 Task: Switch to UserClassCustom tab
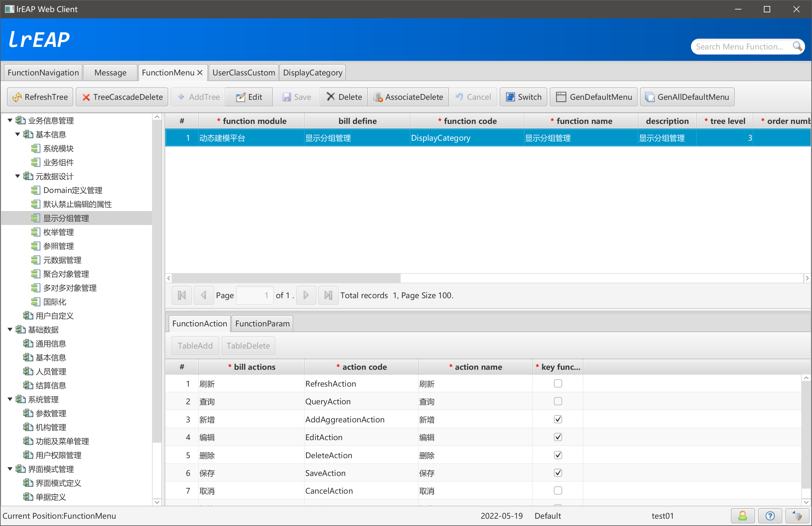pos(244,72)
